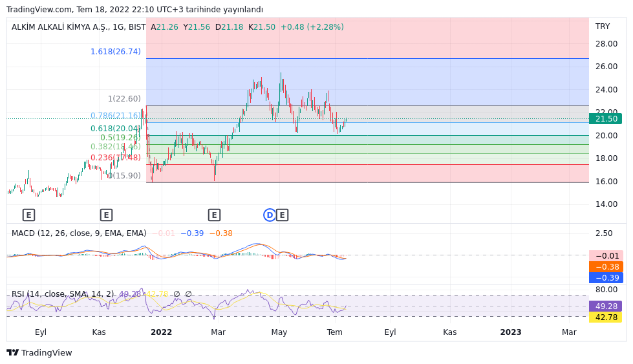Click the orange MACD signal tag -0.38
Viewport: 633px width, 364px height.
click(x=606, y=267)
